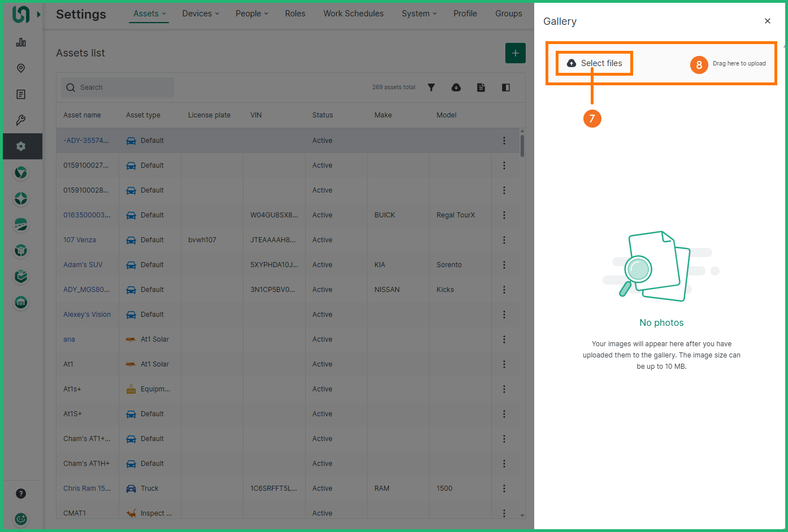
Task: Open the Roles tab
Action: [295, 14]
